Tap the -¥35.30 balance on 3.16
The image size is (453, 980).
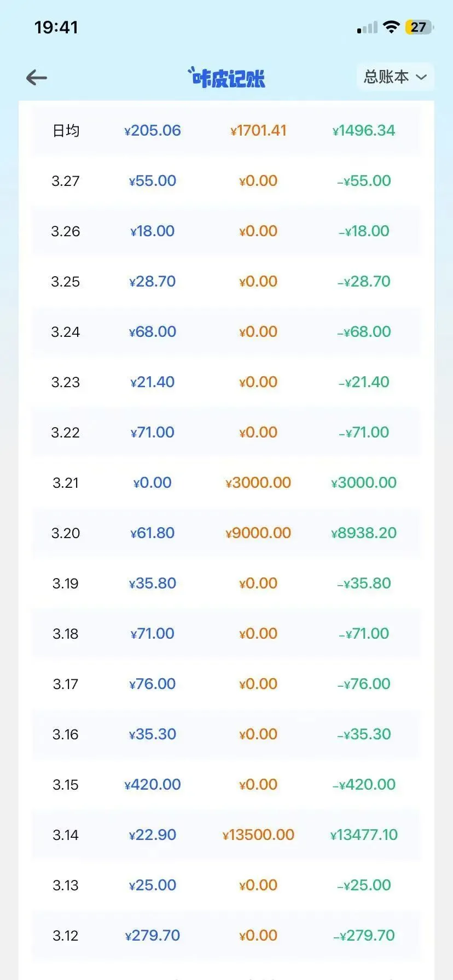point(364,734)
